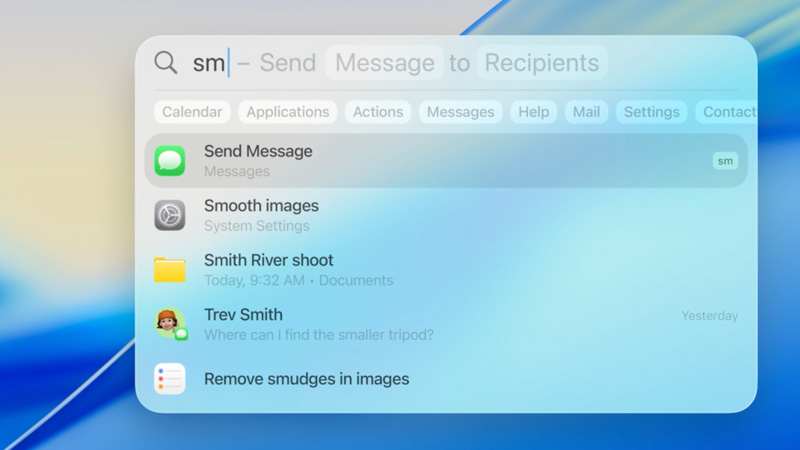Select the Calendar filter chip
The image size is (800, 450).
pyautogui.click(x=192, y=112)
